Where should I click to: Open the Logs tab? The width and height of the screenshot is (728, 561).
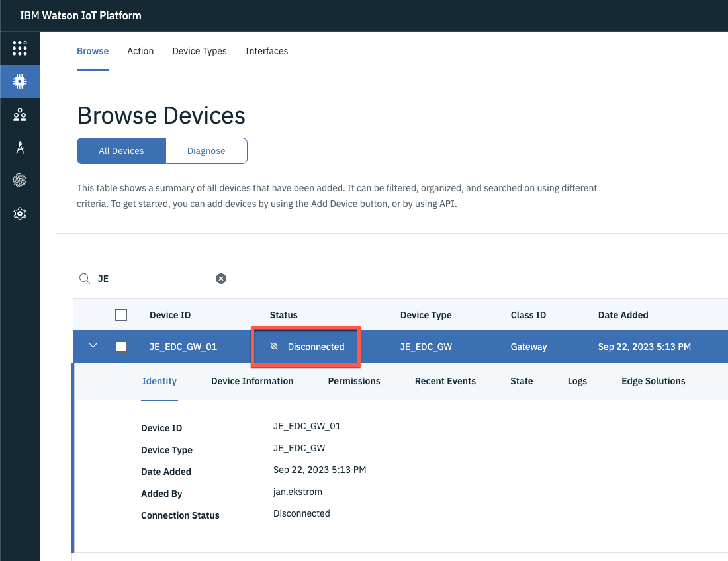(577, 381)
